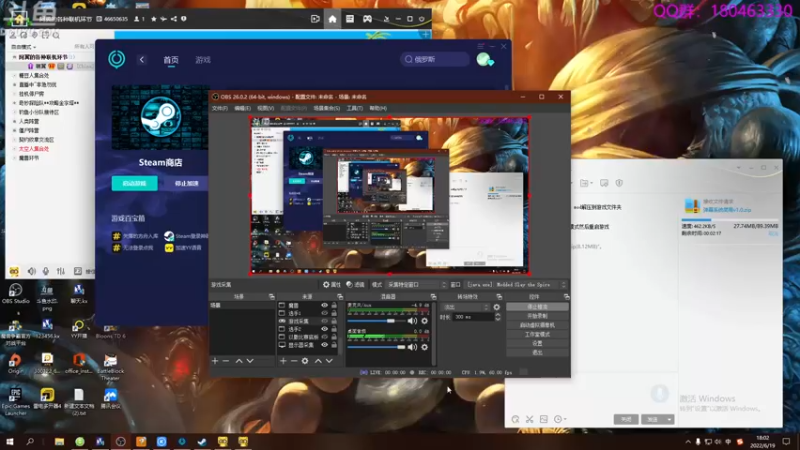Open the 工具(T) menu in OBS
Image resolution: width=800 pixels, height=450 pixels.
pyautogui.click(x=355, y=108)
